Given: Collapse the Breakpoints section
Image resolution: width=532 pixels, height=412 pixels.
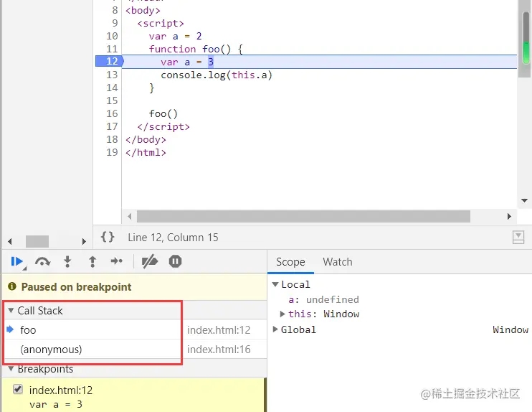Looking at the screenshot, I should (11, 369).
